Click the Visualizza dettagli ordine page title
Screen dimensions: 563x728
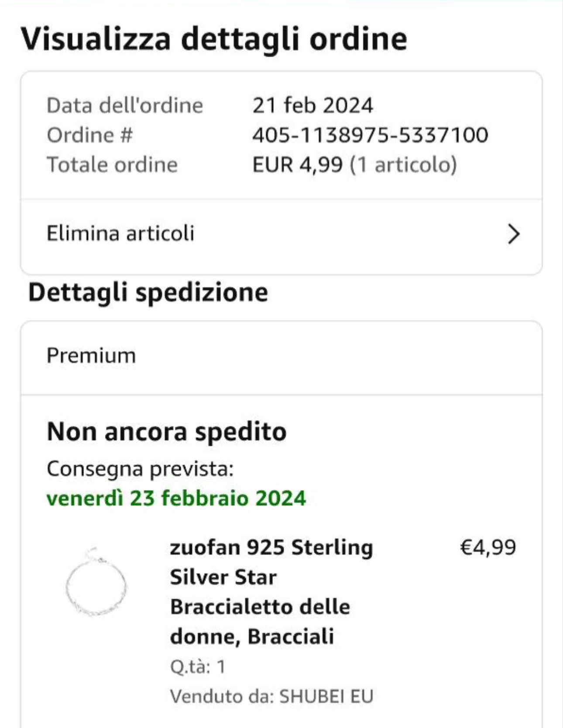214,39
